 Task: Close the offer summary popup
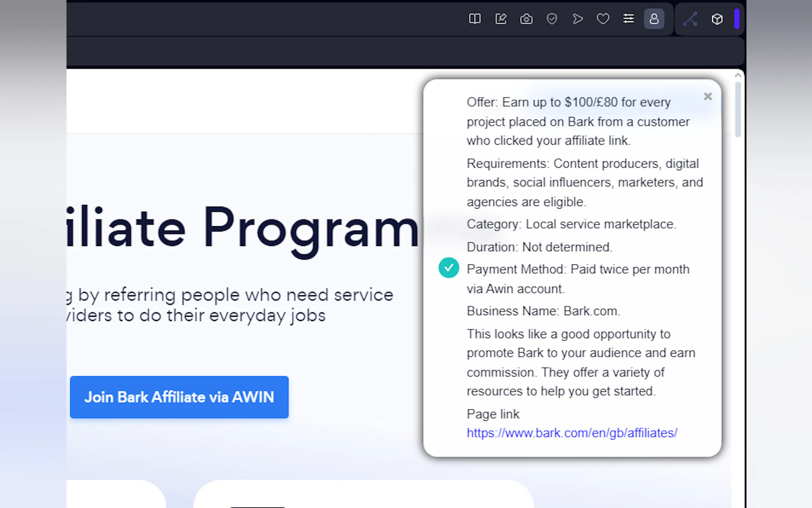(707, 97)
